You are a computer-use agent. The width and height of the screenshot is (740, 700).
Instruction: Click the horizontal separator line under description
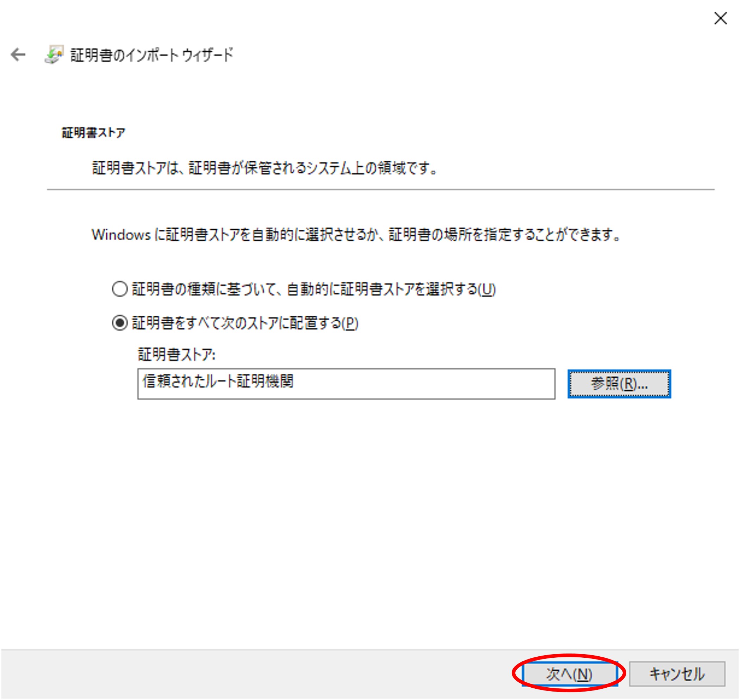click(x=380, y=190)
